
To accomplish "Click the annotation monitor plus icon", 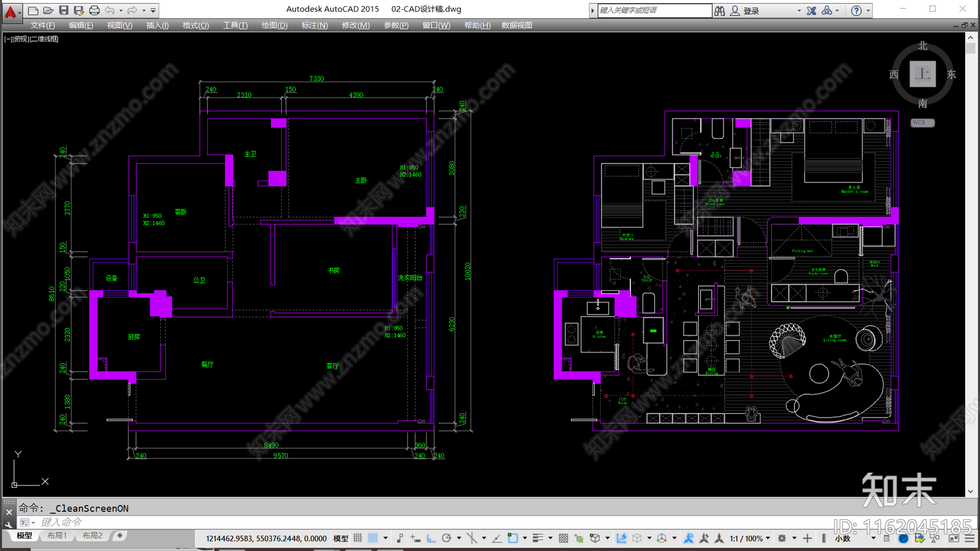I will coord(807,538).
